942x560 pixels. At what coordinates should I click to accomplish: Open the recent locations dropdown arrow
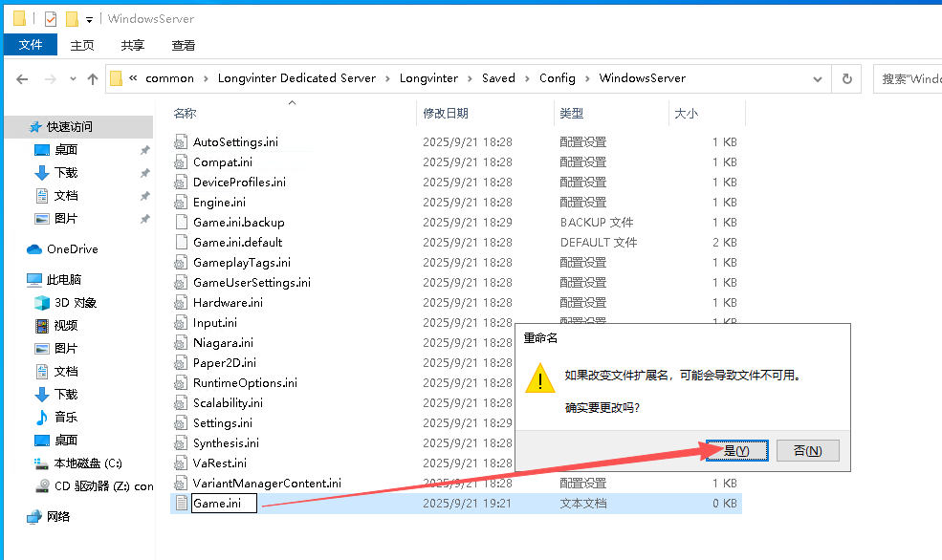point(73,78)
